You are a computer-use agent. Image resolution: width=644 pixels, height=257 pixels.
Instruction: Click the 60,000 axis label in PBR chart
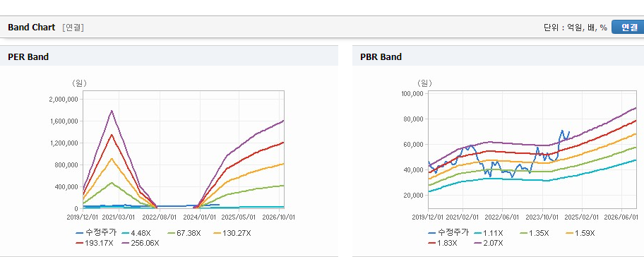click(x=413, y=145)
